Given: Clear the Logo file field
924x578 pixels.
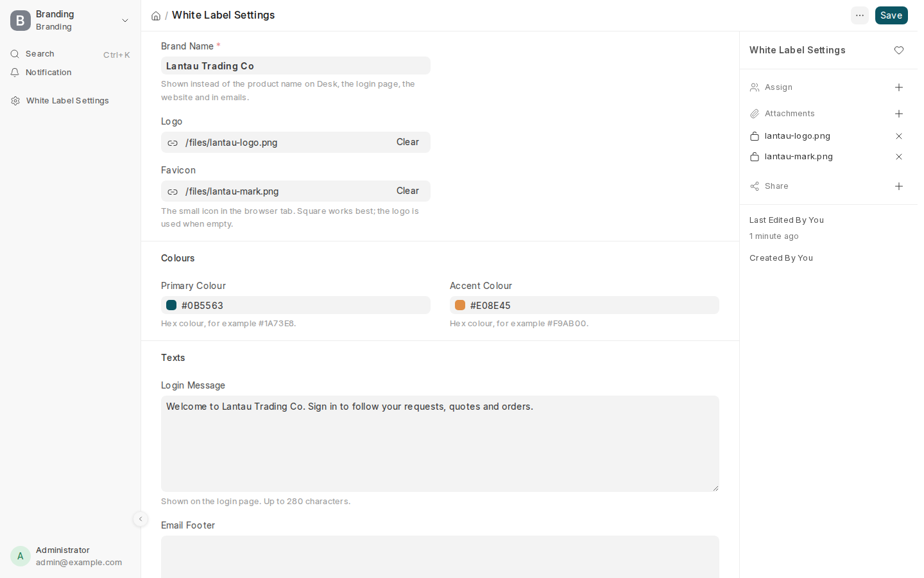Looking at the screenshot, I should [407, 142].
